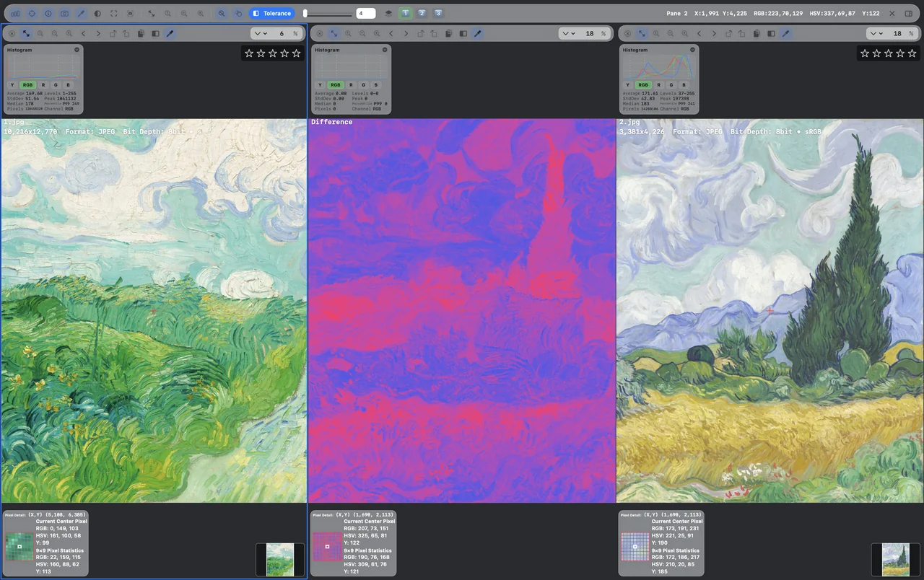
Task: Click the clipboard paste icon in the Difference pane toolbar
Action: [449, 34]
